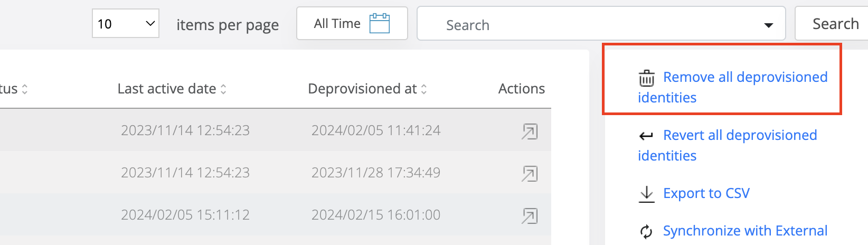Click the Export to CSV link
The height and width of the screenshot is (245, 868).
[x=706, y=193]
